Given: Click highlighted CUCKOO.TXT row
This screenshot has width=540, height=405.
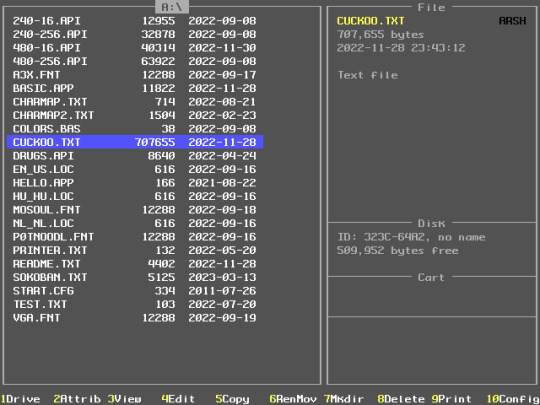Looking at the screenshot, I should [135, 142].
